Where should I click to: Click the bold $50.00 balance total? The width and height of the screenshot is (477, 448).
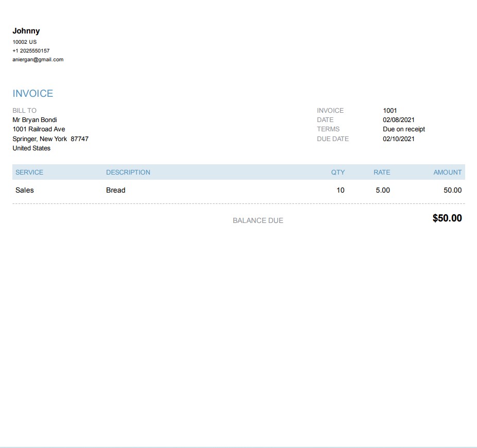[447, 218]
